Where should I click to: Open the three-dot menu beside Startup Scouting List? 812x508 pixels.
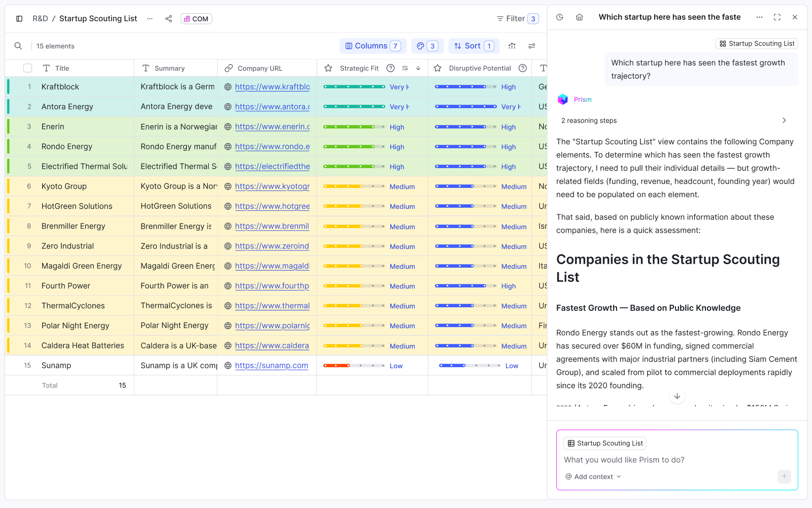click(x=150, y=19)
